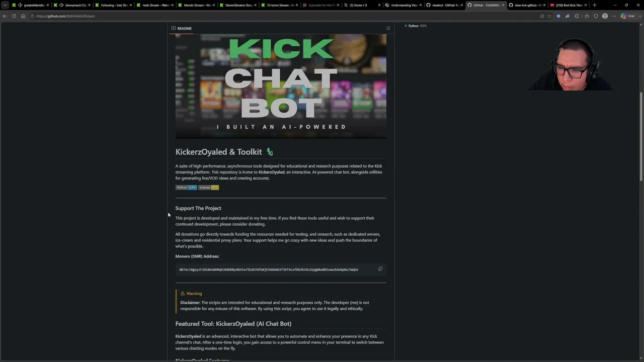Open the README outline icon
The image size is (644, 362).
coord(388,28)
